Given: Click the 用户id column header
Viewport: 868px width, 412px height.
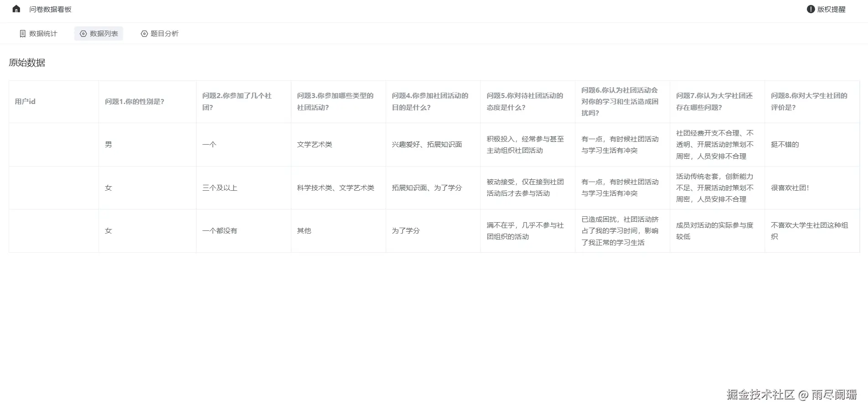Looking at the screenshot, I should coord(54,102).
